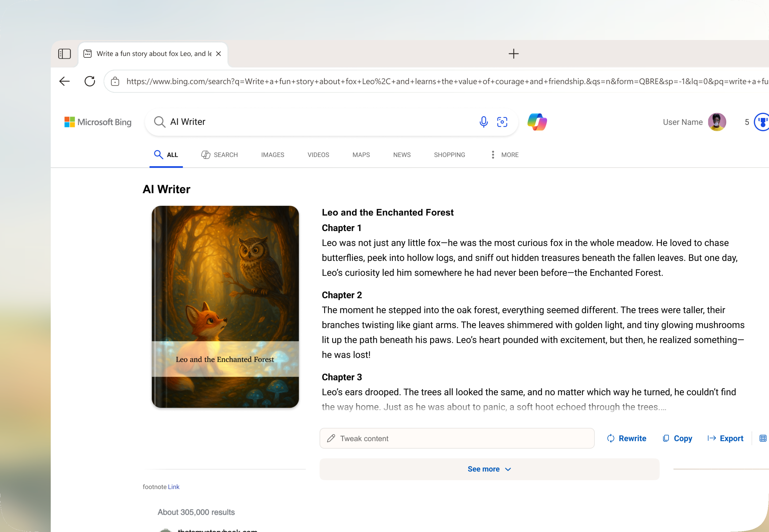Click the 'AI Writer' section heading
The width and height of the screenshot is (769, 532).
click(x=166, y=189)
